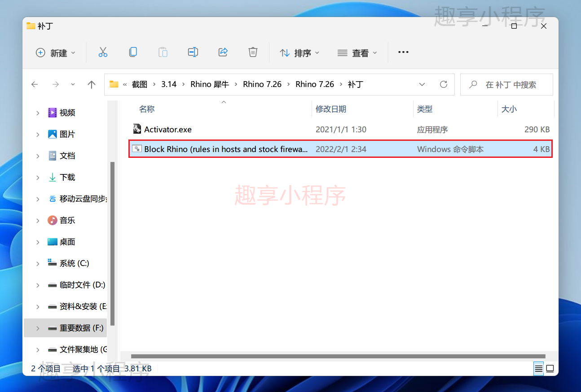581x392 pixels.
Task: Refresh the current folder
Action: pos(444,84)
